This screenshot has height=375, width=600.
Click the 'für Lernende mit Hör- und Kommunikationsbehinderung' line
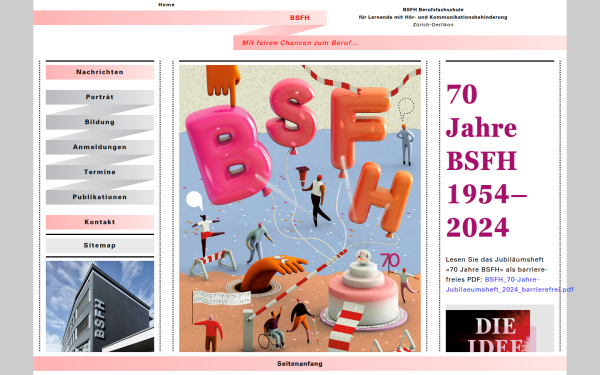(433, 17)
